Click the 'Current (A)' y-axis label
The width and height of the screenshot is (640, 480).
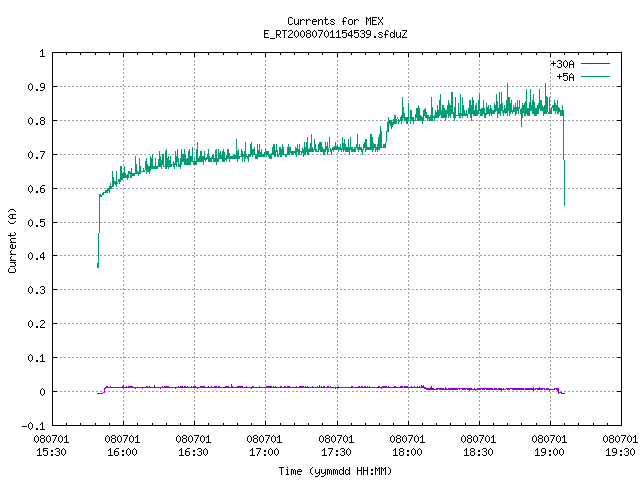[12, 240]
